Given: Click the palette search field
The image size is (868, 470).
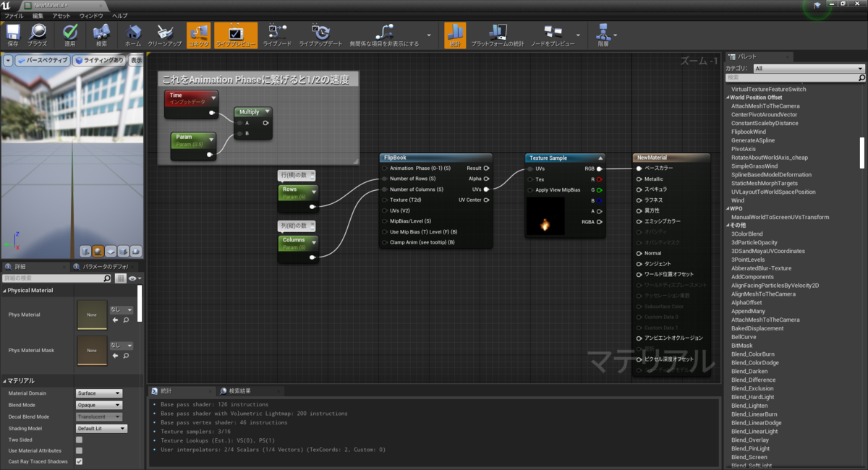Looking at the screenshot, I should coord(795,77).
